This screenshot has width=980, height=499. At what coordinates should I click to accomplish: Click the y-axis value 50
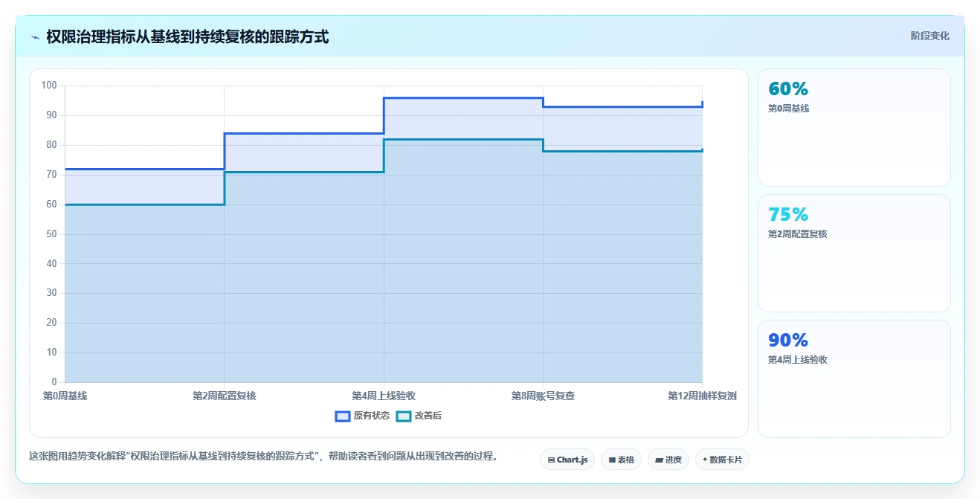click(x=51, y=234)
